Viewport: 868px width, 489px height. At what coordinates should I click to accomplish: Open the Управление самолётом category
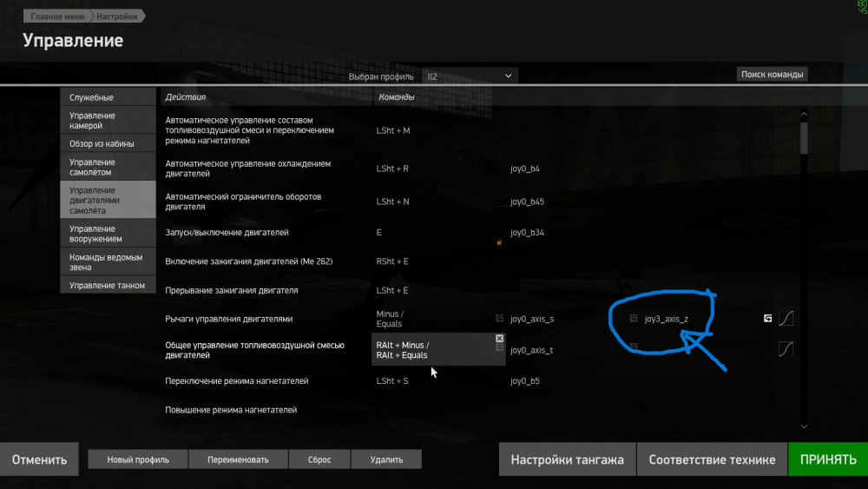[108, 167]
